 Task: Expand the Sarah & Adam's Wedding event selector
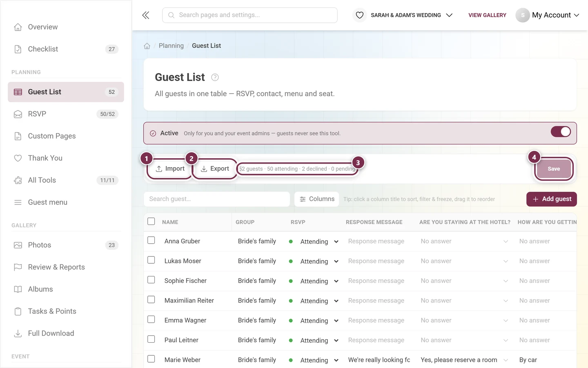[x=406, y=15]
